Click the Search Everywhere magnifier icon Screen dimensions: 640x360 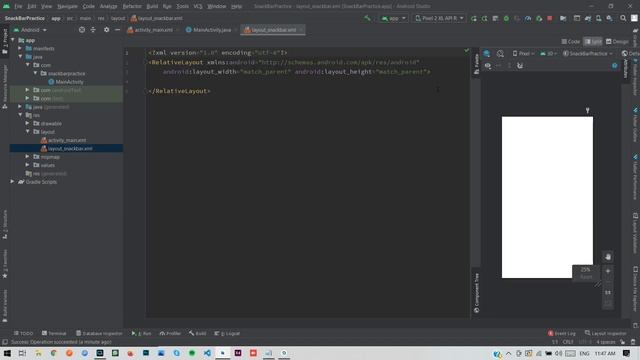623,18
